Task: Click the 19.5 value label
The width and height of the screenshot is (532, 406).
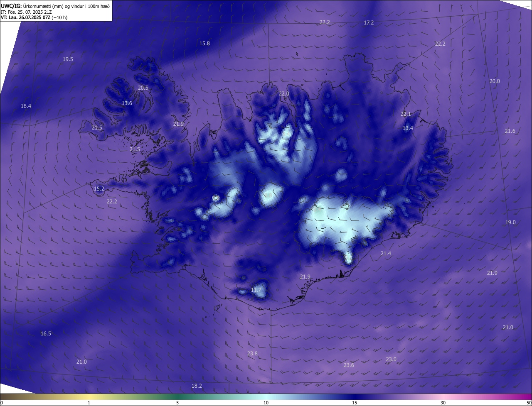Action: coord(68,59)
